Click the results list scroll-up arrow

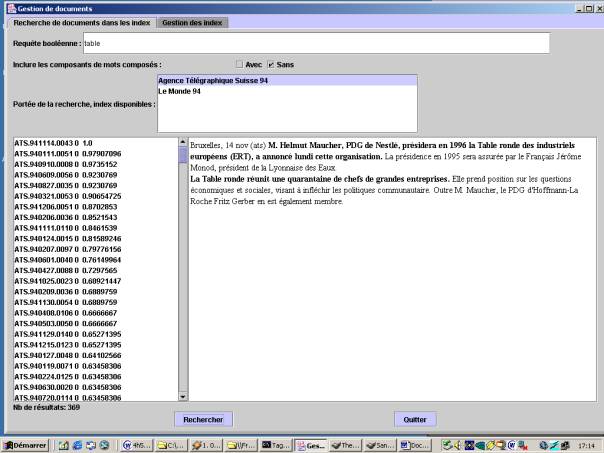[x=183, y=143]
